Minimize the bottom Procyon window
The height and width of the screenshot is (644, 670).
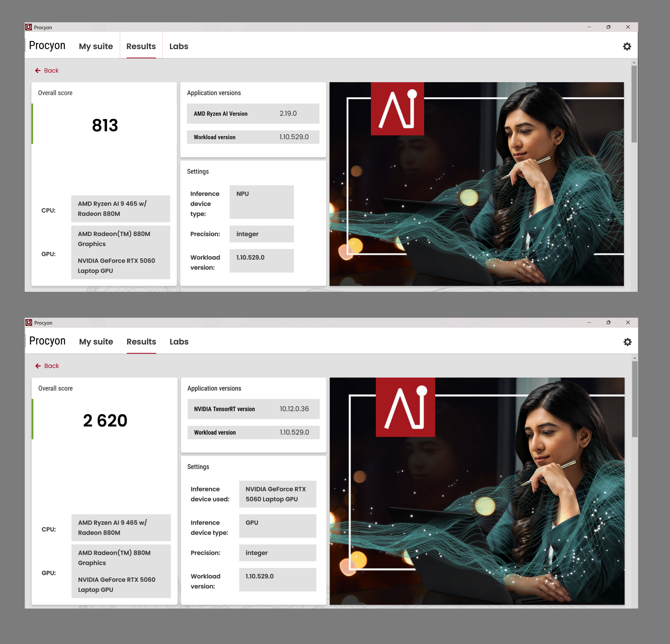coord(589,322)
